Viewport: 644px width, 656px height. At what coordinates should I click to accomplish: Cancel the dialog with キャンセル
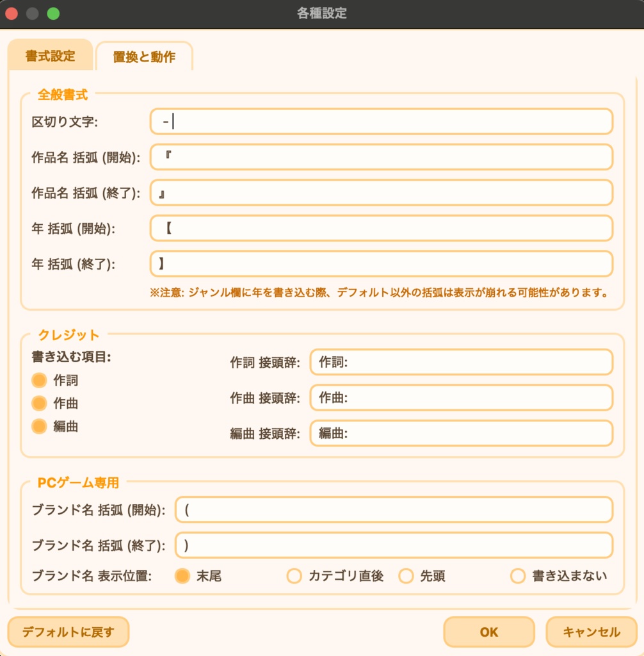point(590,632)
